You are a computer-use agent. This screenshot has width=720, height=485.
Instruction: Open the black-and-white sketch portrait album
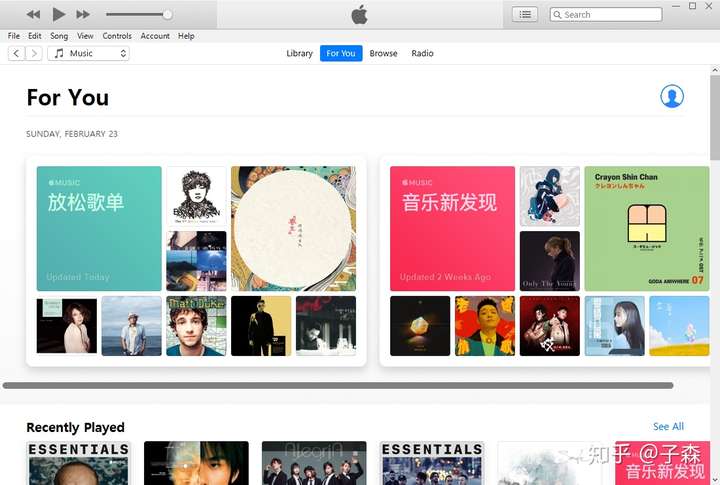tap(197, 196)
